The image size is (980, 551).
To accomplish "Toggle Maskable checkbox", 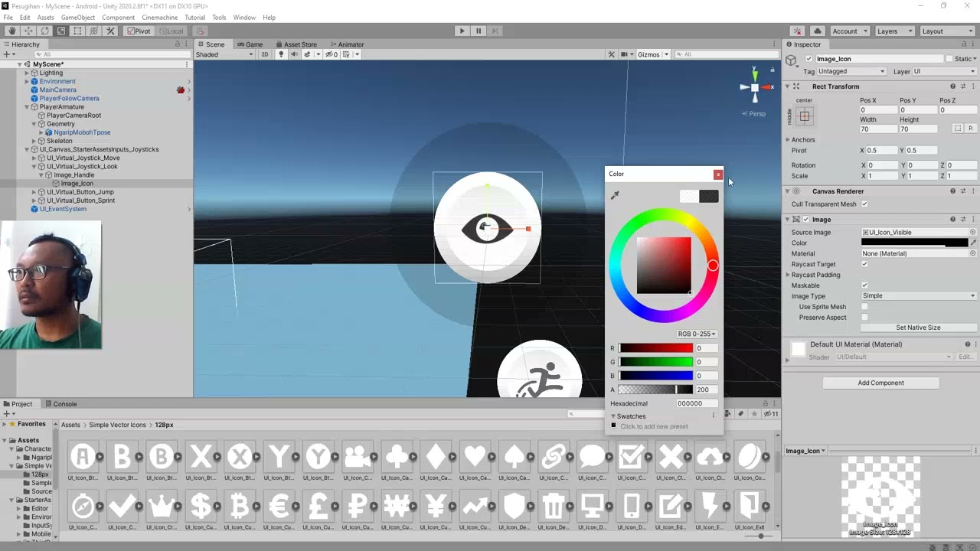I will tap(864, 285).
